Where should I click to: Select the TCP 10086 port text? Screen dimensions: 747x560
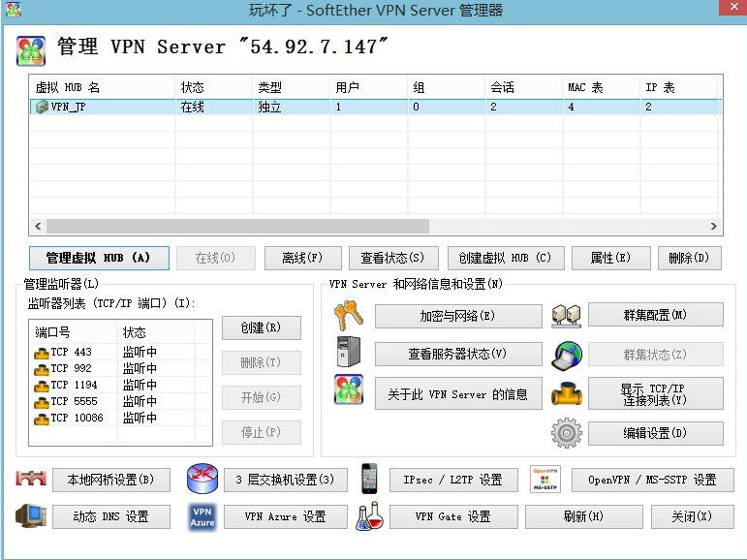[x=77, y=418]
